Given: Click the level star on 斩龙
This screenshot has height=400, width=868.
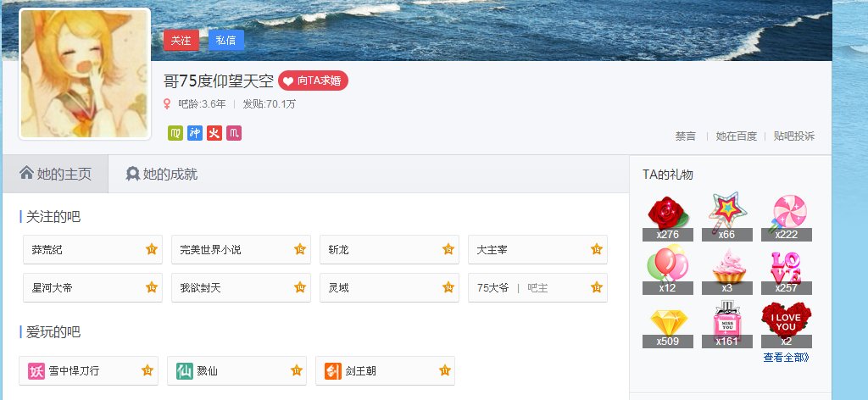Looking at the screenshot, I should [448, 249].
